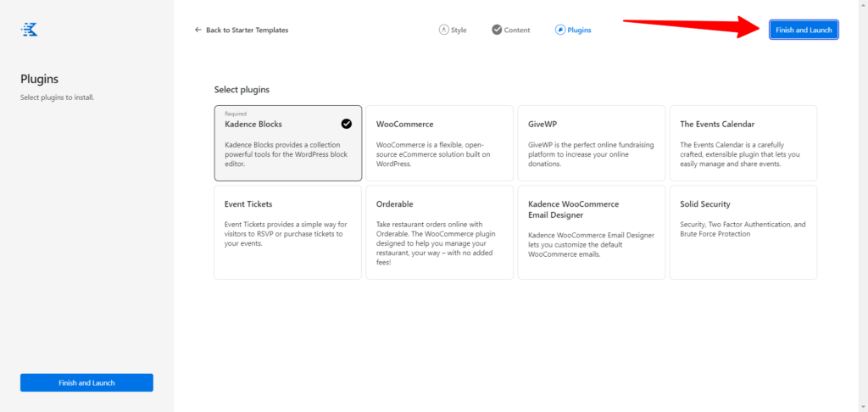Click the 'Plugins' sidebar heading
The image size is (868, 412).
coord(39,79)
